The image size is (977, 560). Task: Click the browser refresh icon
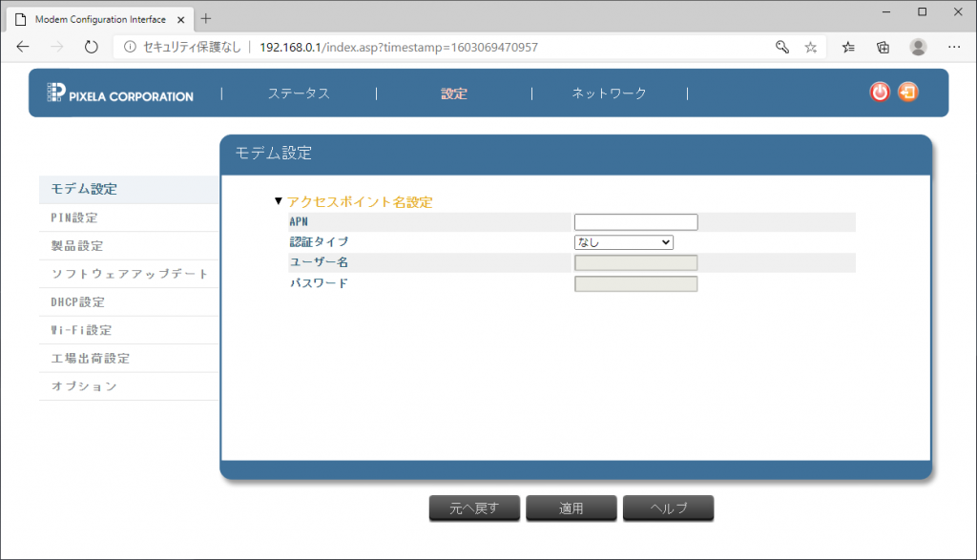pyautogui.click(x=92, y=47)
